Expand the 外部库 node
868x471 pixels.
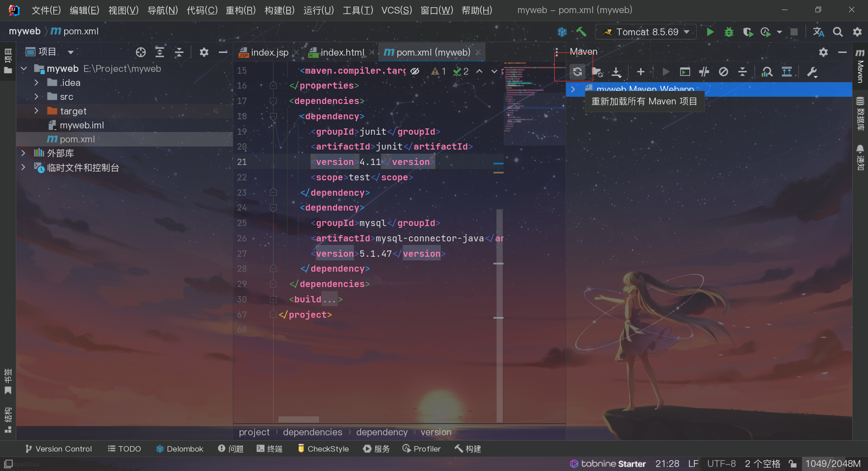tap(24, 153)
